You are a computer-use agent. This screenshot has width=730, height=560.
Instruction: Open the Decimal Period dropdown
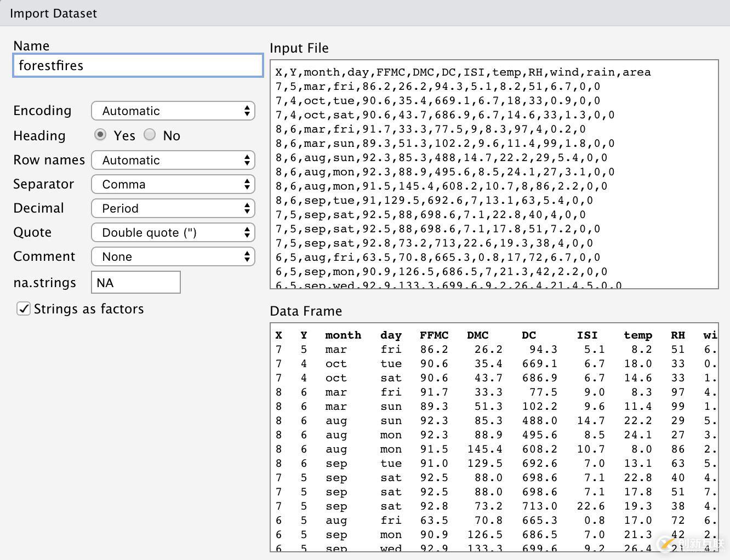pyautogui.click(x=173, y=209)
